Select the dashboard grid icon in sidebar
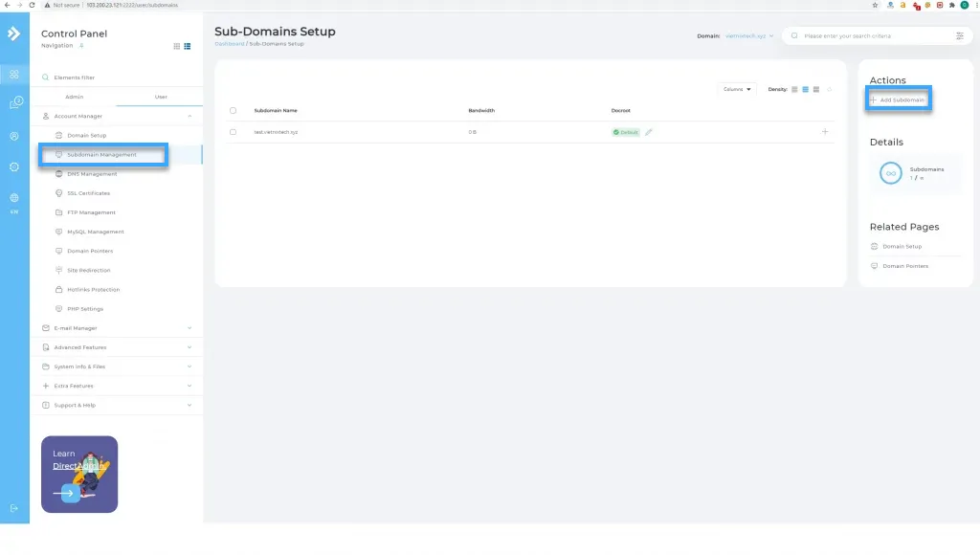This screenshot has height=555, width=980. [x=13, y=74]
